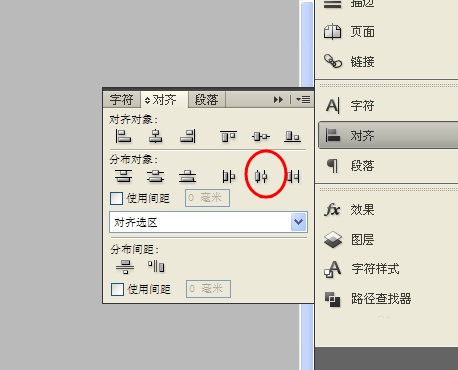Viewport: 458px width, 370px height.
Task: Open the 对齐选区 dropdown
Action: (x=208, y=222)
